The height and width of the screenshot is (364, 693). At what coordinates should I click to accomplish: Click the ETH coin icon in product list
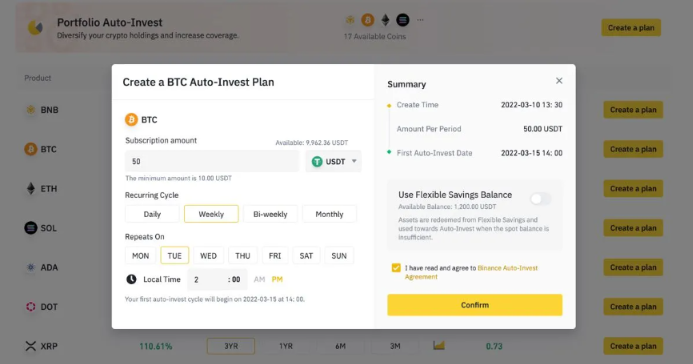(30, 189)
